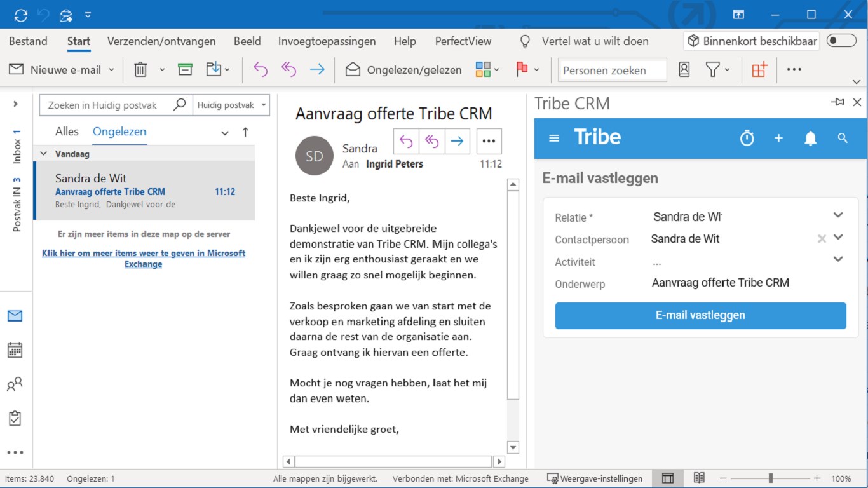The width and height of the screenshot is (868, 488).
Task: Open the Mail navigation icon
Action: tap(15, 316)
